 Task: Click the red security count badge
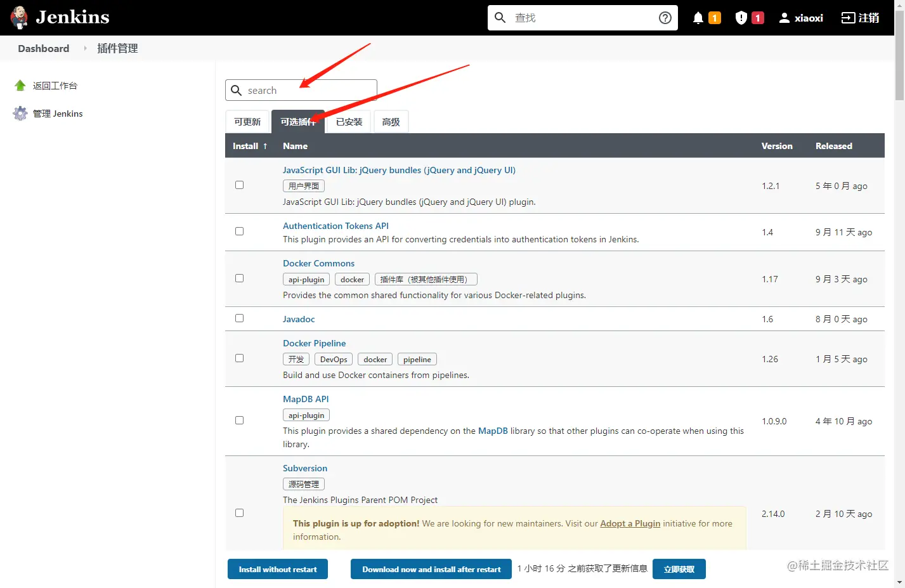(x=757, y=18)
